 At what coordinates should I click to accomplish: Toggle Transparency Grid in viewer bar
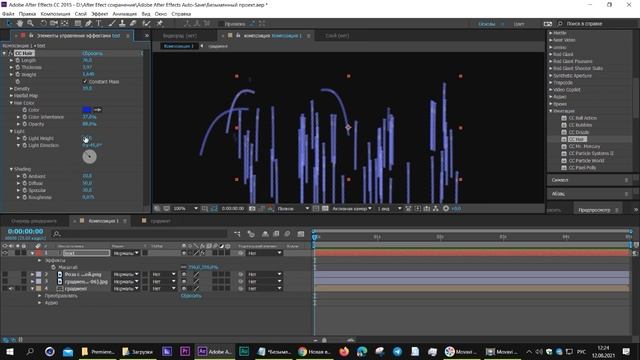coord(325,209)
